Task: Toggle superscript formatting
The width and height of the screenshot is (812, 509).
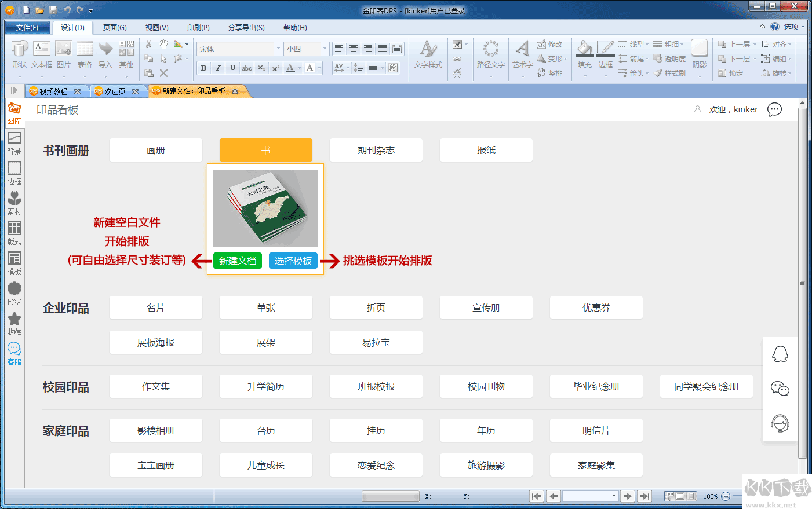Action: click(x=276, y=68)
